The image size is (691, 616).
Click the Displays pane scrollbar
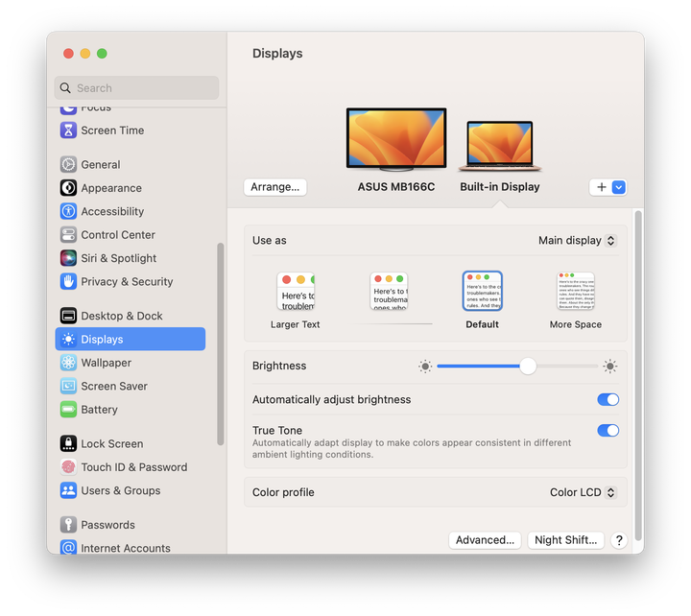tap(638, 375)
